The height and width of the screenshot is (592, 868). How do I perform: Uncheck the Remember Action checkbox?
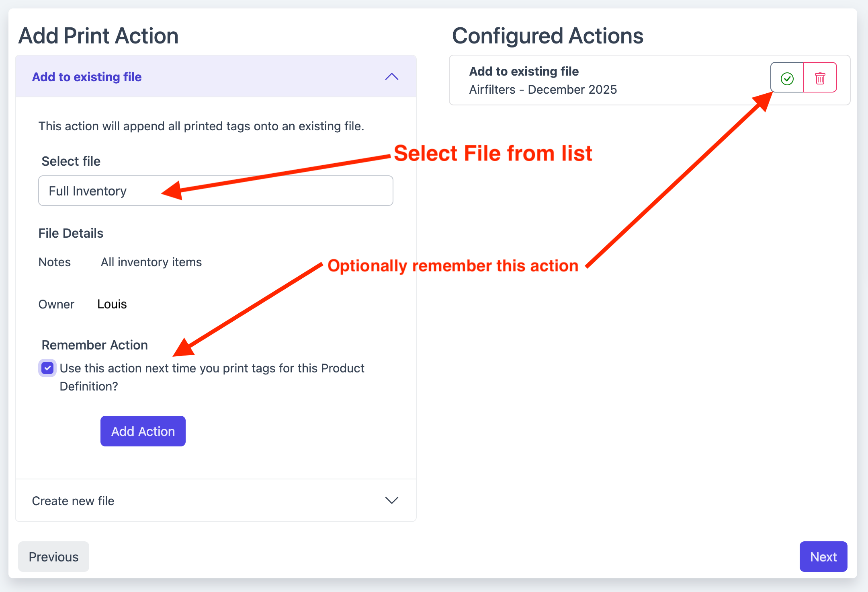coord(47,368)
